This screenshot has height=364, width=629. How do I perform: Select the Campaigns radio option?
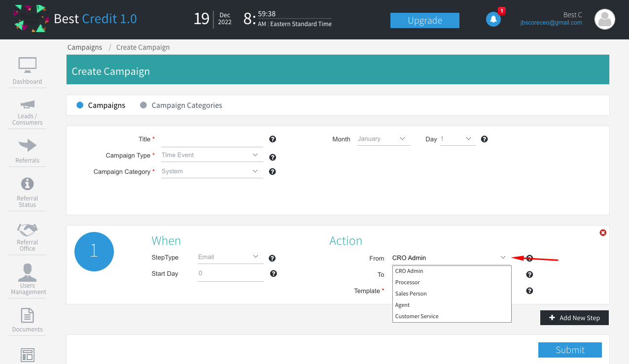[x=80, y=105]
